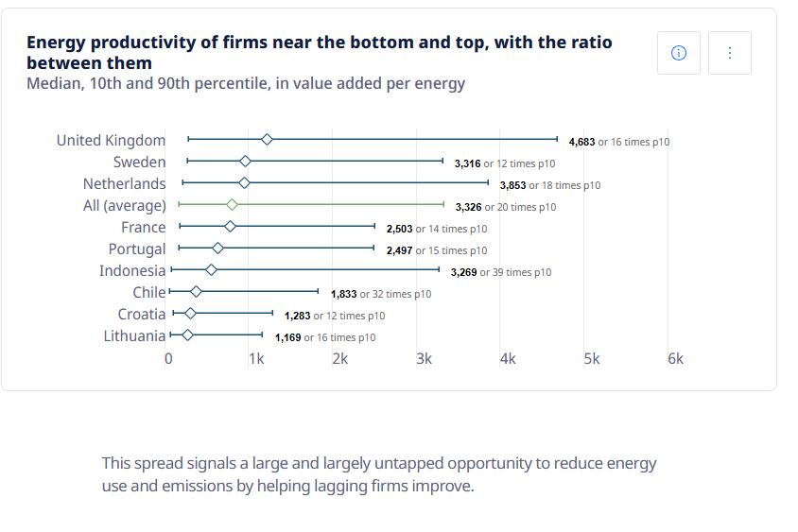Select Lithuania's median diamond marker
The height and width of the screenshot is (532, 798).
point(187,335)
